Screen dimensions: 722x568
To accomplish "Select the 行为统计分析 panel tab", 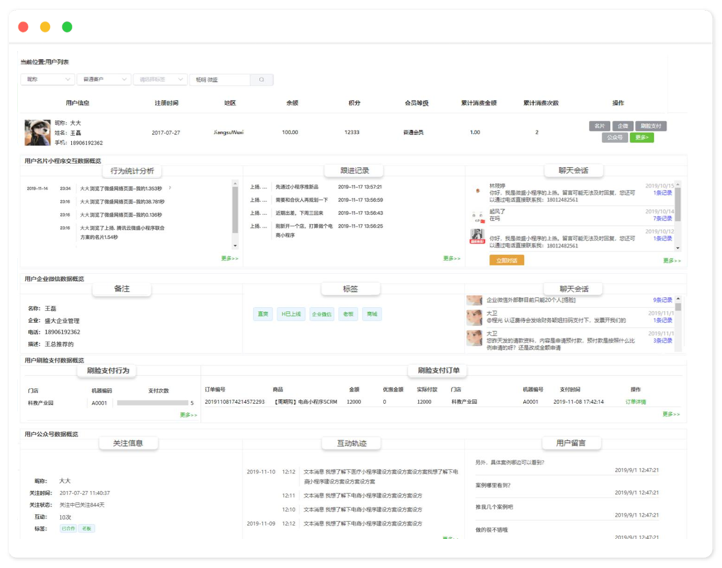I will click(x=132, y=171).
